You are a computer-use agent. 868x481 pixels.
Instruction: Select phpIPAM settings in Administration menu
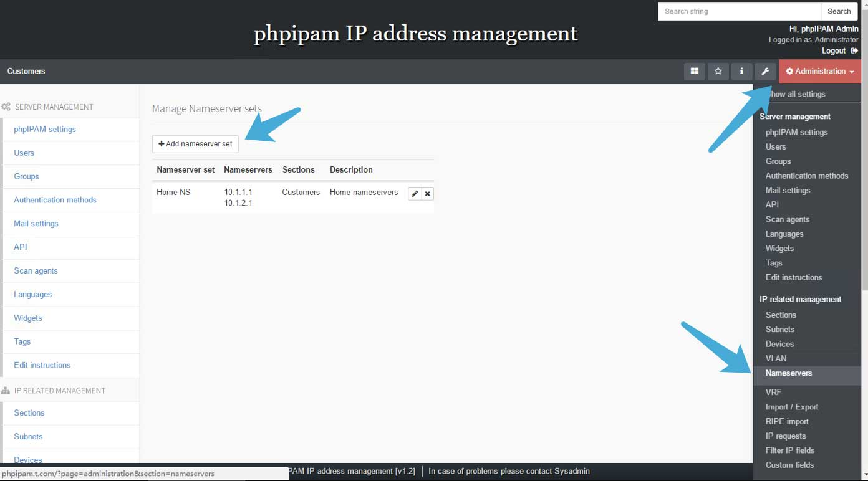pyautogui.click(x=796, y=132)
